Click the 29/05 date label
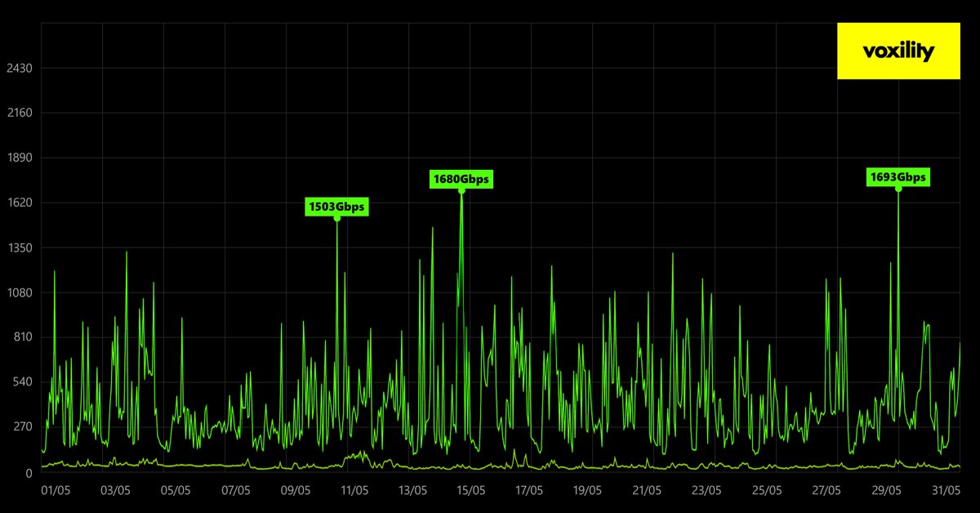This screenshot has width=980, height=513. [887, 491]
